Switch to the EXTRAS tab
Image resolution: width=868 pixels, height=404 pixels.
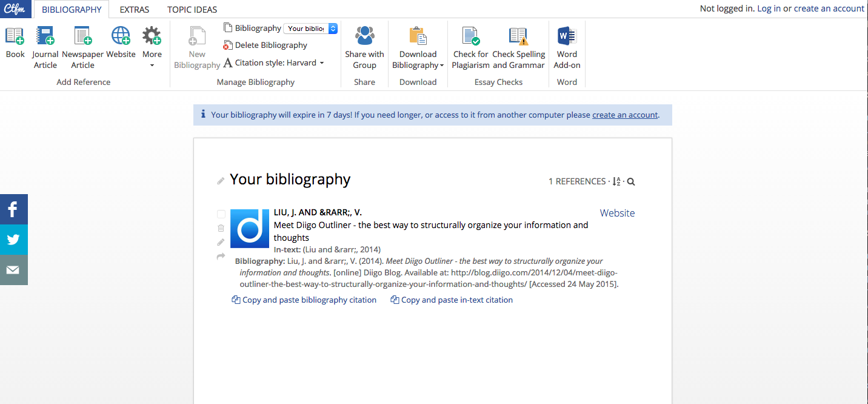tap(135, 10)
